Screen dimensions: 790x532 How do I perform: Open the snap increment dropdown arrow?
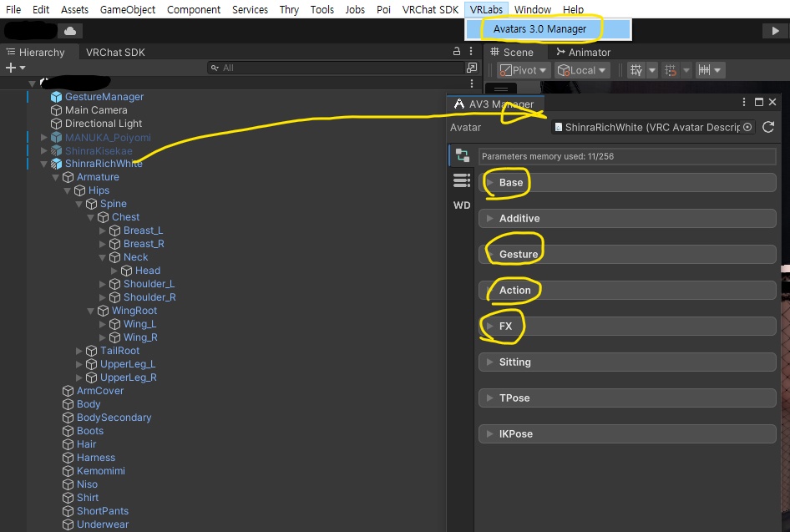(717, 70)
